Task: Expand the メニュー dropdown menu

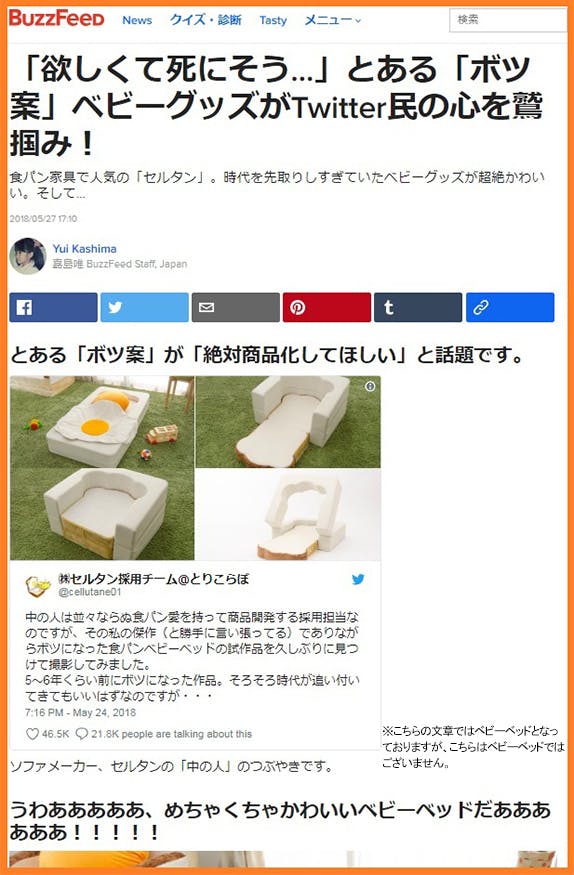Action: click(x=333, y=20)
